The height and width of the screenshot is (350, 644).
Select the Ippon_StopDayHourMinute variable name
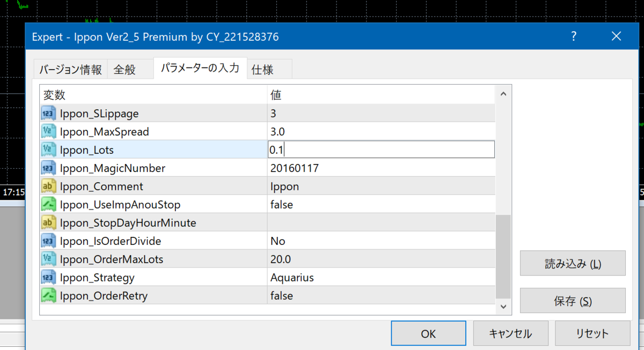[x=128, y=223]
